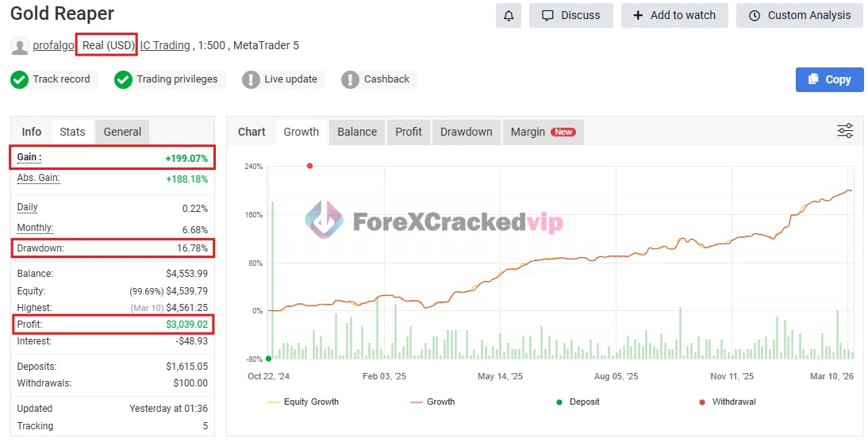Open the chart settings sliders icon
The width and height of the screenshot is (868, 442).
tap(845, 131)
